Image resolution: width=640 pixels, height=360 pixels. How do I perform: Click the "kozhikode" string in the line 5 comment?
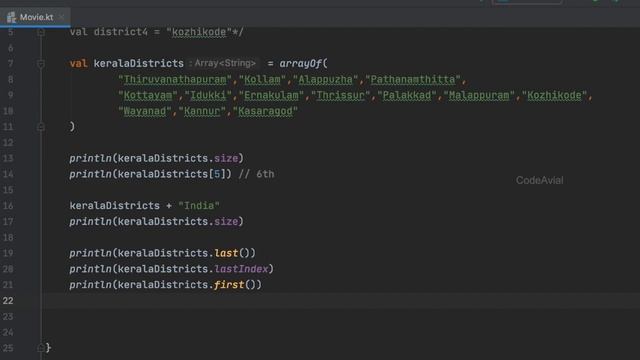(199, 32)
